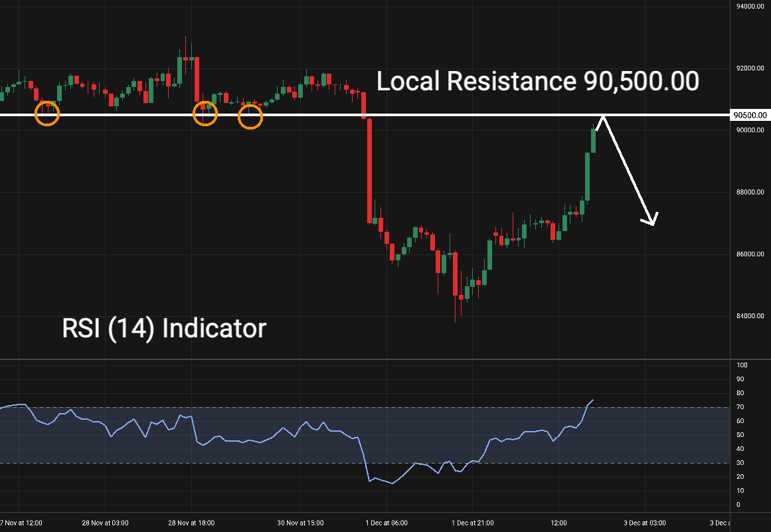Click the 90500.00 price line label
This screenshot has width=771, height=532.
[x=750, y=115]
